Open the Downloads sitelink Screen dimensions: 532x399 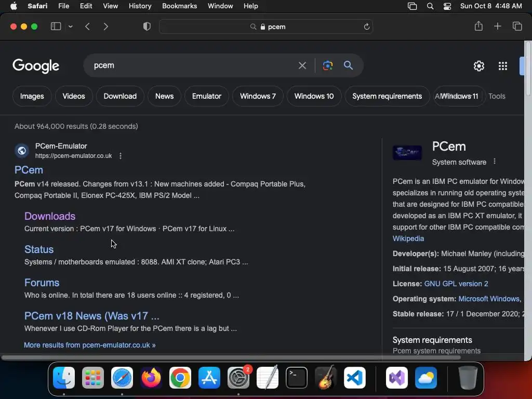coord(50,216)
